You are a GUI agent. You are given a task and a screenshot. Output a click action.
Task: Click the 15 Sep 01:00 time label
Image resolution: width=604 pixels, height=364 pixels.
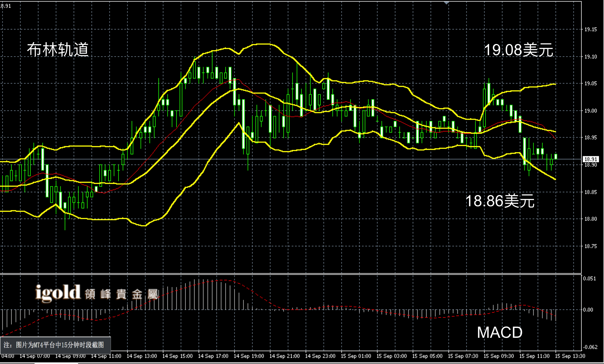click(356, 356)
